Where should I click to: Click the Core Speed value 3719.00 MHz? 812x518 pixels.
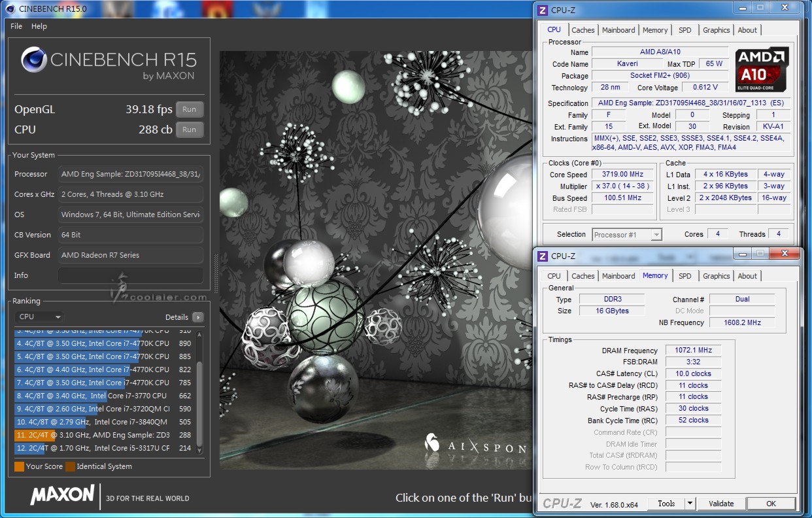coord(623,174)
